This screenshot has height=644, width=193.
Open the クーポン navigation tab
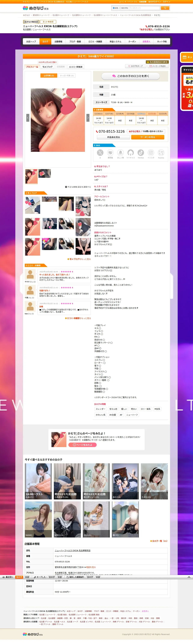click(132, 42)
